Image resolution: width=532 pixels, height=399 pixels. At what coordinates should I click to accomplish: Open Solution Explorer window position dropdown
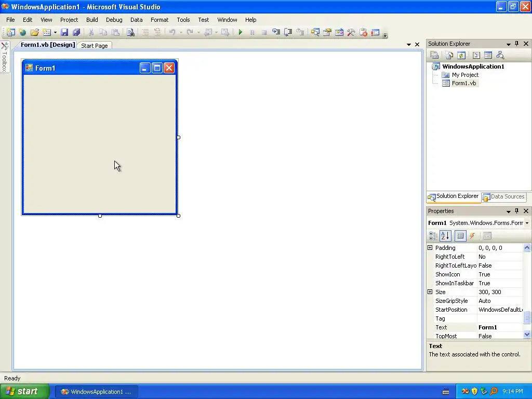coord(508,44)
